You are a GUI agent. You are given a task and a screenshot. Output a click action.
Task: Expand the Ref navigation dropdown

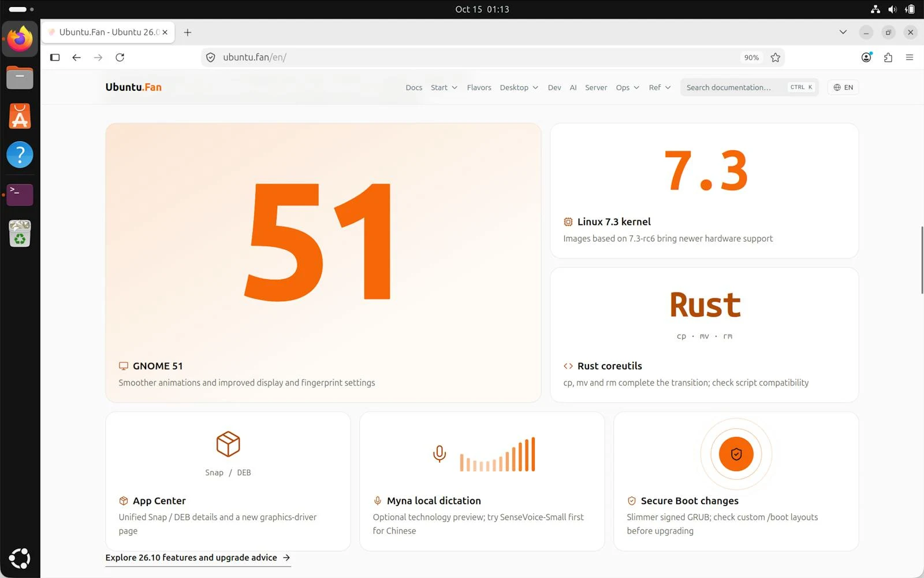(x=660, y=87)
